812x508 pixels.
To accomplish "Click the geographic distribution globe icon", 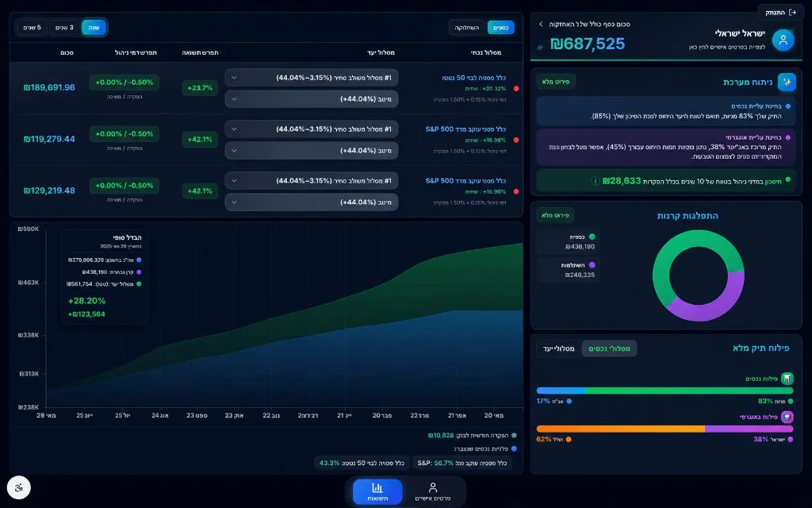I will click(x=787, y=417).
